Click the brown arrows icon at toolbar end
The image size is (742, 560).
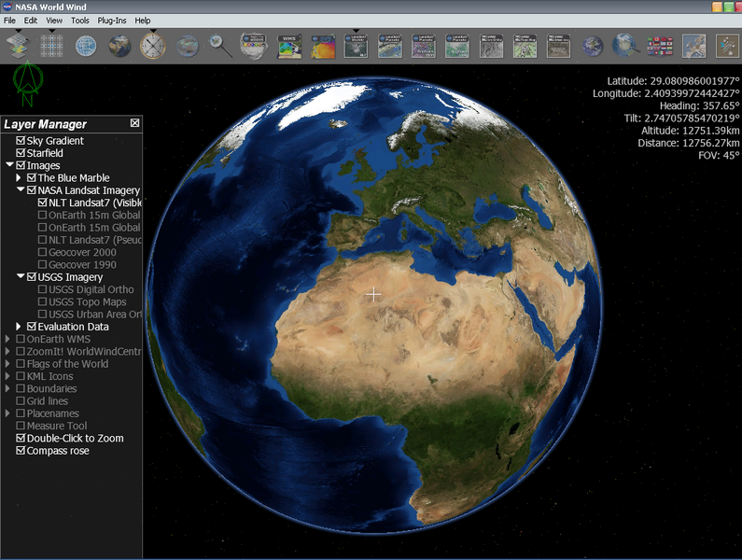(x=727, y=47)
